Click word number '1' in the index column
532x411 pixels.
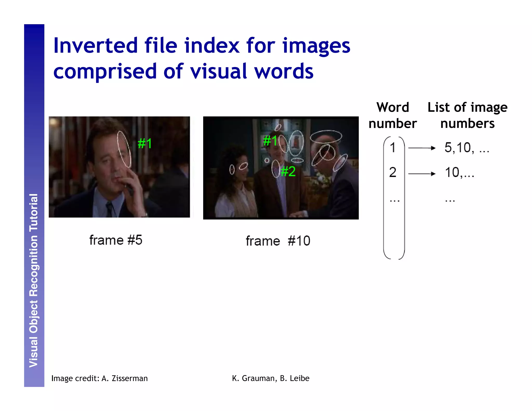[393, 148]
